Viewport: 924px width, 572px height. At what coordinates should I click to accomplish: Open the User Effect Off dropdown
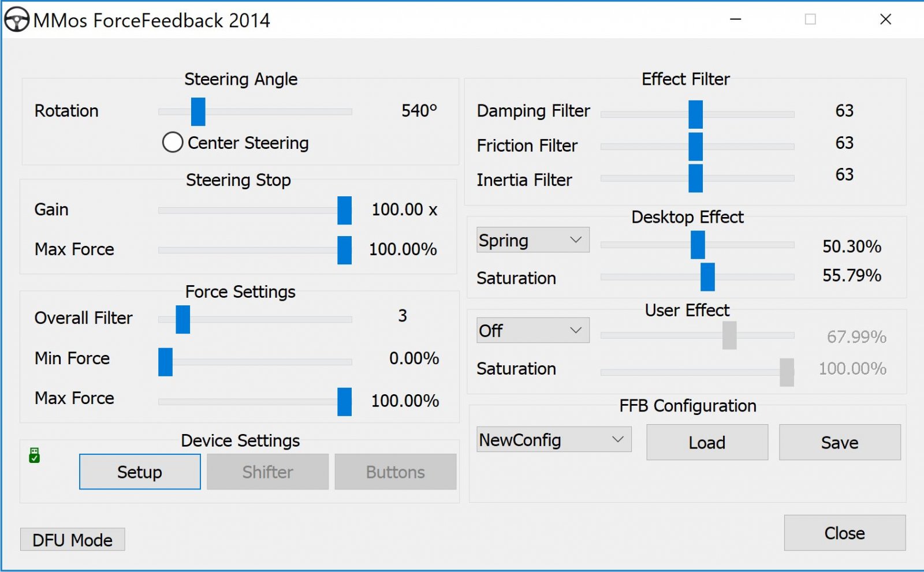pos(532,330)
